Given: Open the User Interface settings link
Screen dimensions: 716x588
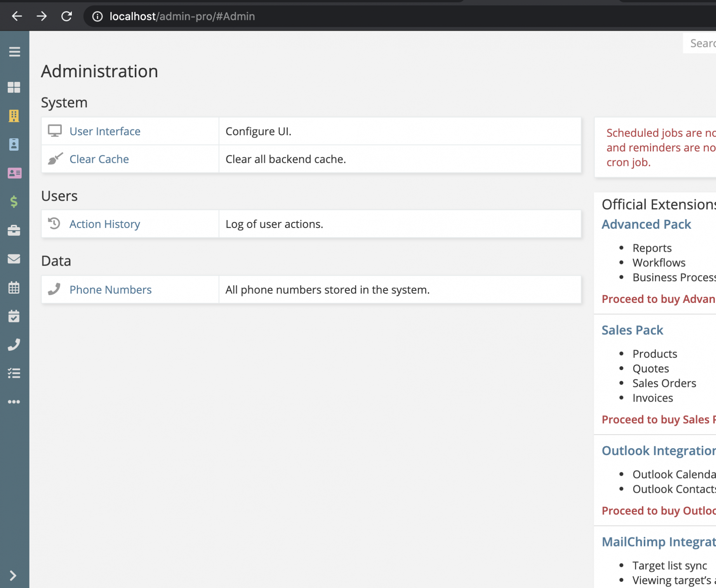Looking at the screenshot, I should point(105,131).
